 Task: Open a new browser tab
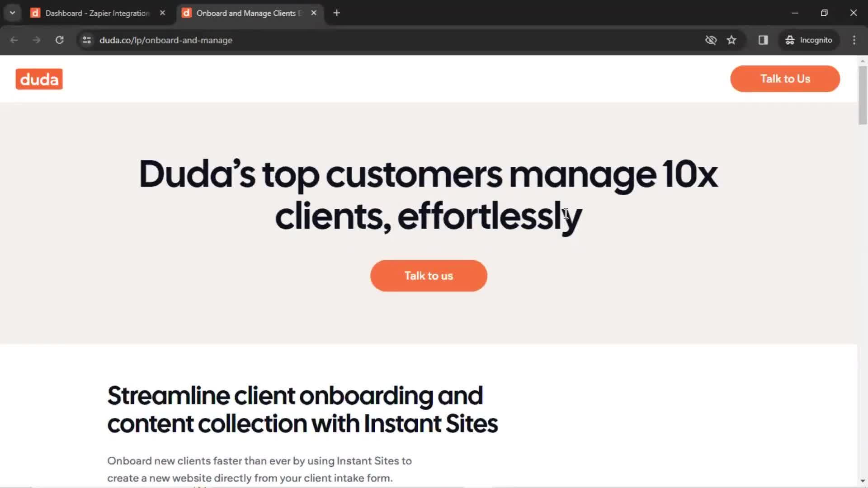(x=336, y=13)
